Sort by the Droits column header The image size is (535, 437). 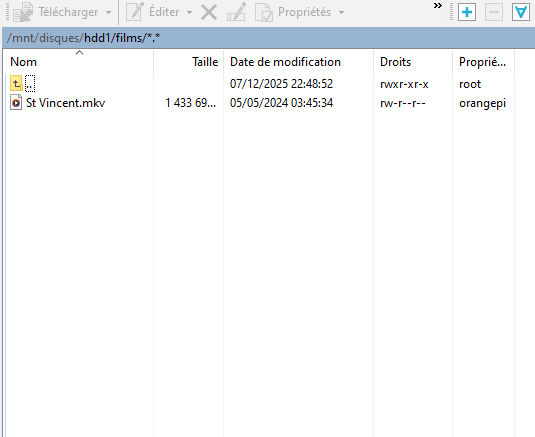pyautogui.click(x=413, y=62)
